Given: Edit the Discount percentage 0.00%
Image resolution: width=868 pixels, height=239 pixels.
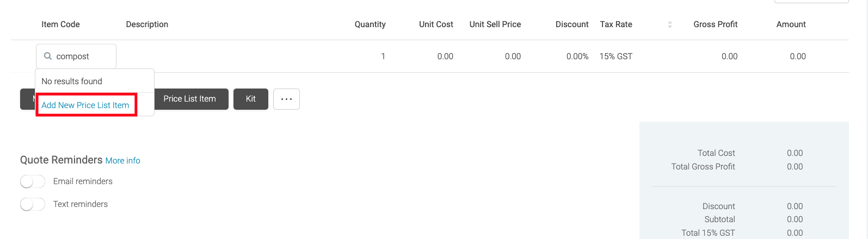Looking at the screenshot, I should [577, 56].
